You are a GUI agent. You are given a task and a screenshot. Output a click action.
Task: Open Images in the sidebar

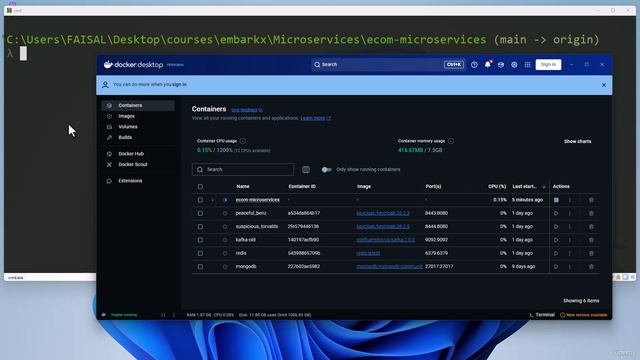[x=138, y=116]
